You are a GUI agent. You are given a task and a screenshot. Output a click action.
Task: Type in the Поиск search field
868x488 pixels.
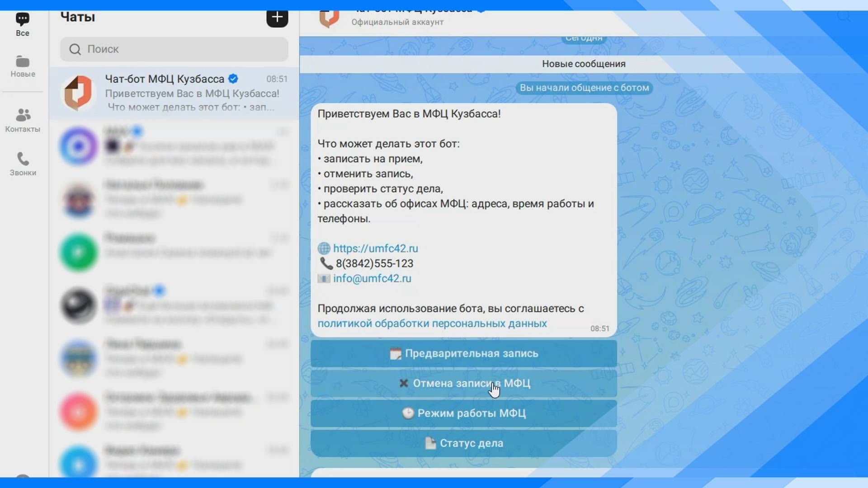[x=181, y=49]
